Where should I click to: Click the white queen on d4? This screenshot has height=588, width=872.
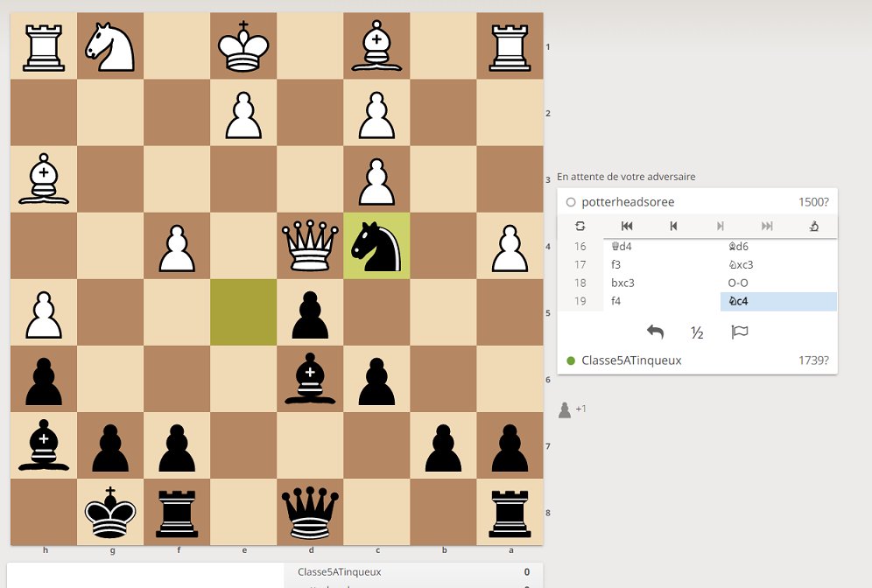point(310,246)
